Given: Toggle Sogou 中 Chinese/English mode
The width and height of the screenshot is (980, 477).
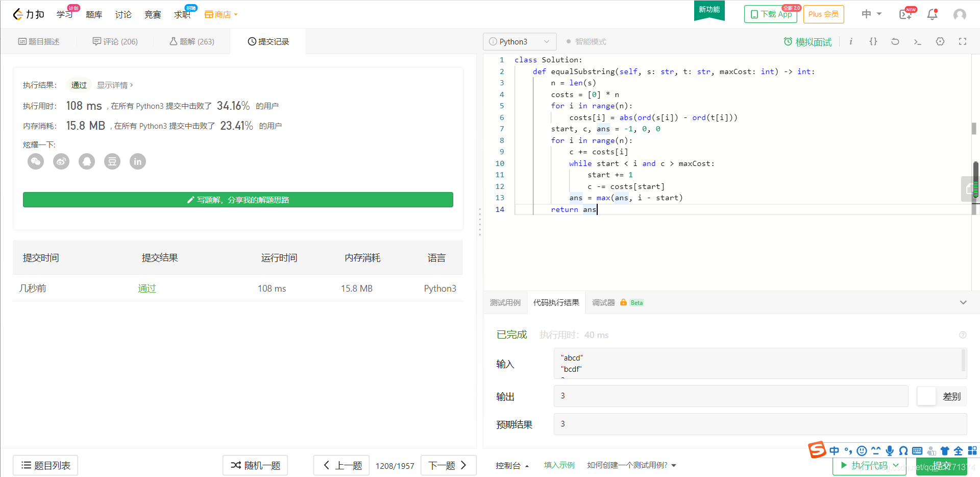Looking at the screenshot, I should [x=835, y=450].
